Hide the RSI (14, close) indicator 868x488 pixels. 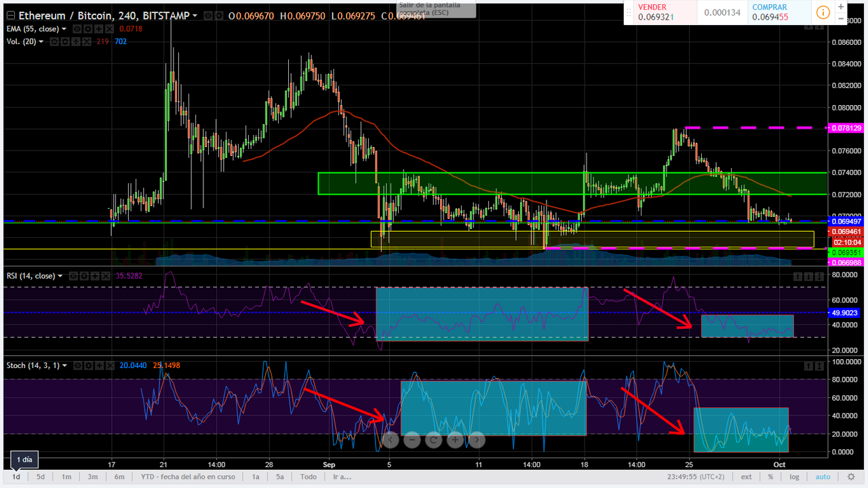pos(73,276)
